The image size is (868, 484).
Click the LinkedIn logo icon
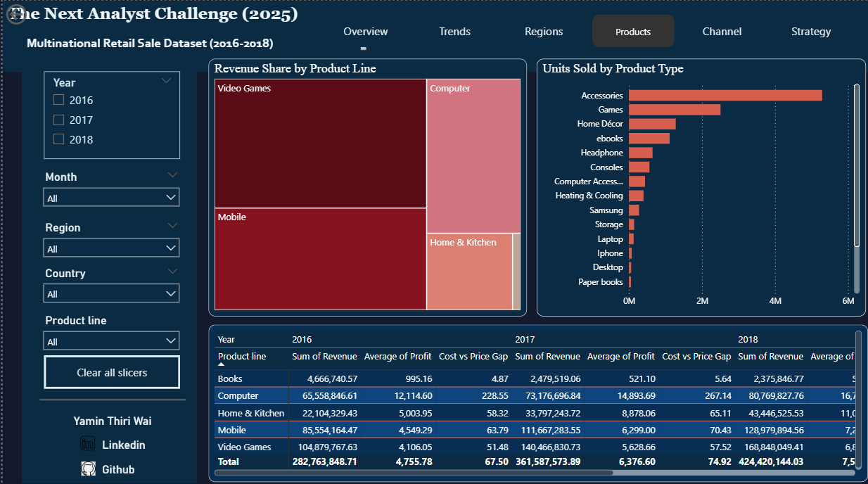pos(88,444)
